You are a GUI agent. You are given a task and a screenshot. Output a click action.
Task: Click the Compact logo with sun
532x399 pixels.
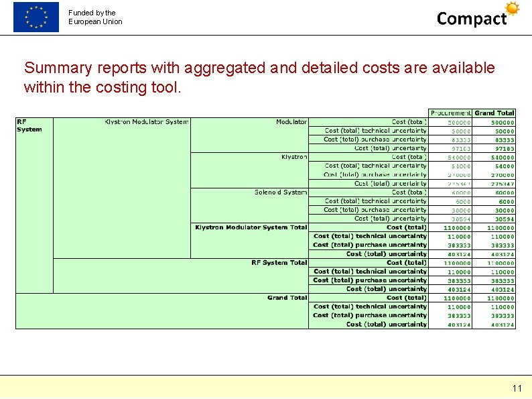(x=478, y=15)
